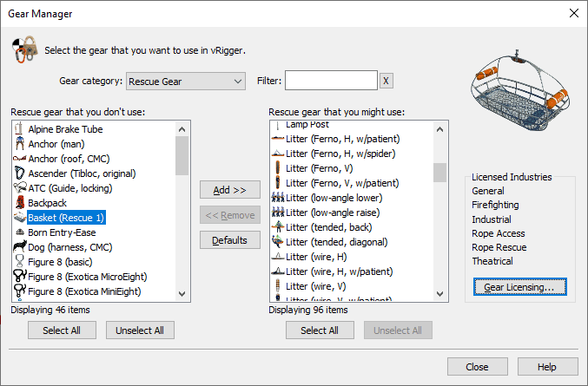This screenshot has width=588, height=386.
Task: Click the Ascender (Tibloc, original) icon
Action: 19,173
